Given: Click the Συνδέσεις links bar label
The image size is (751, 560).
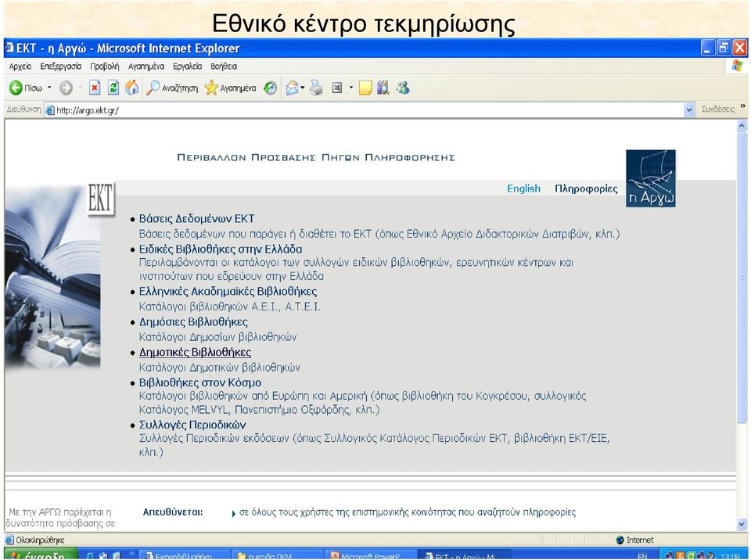Looking at the screenshot, I should (718, 109).
